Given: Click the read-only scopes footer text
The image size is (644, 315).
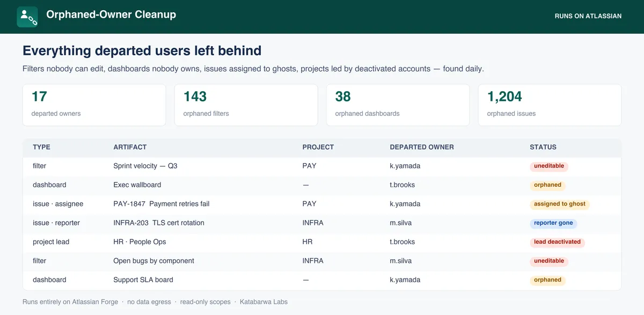Looking at the screenshot, I should (x=206, y=302).
